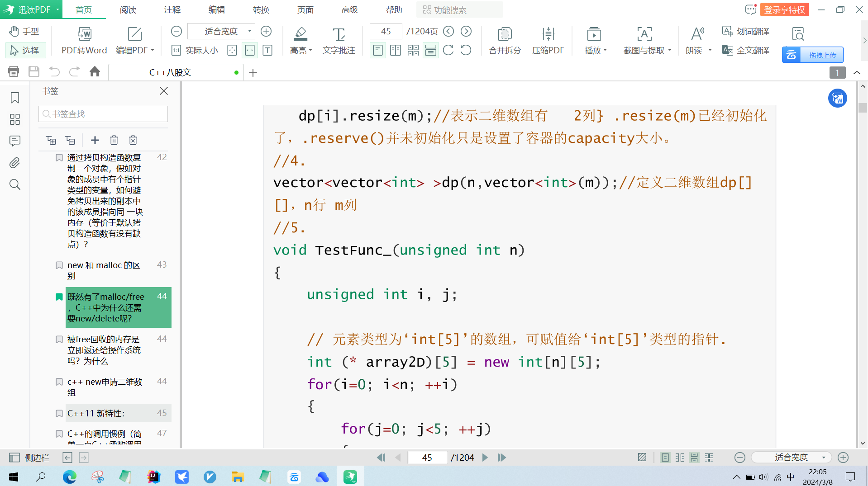868x486 pixels.
Task: Toggle two-page view mode in toolbar
Action: click(396, 50)
